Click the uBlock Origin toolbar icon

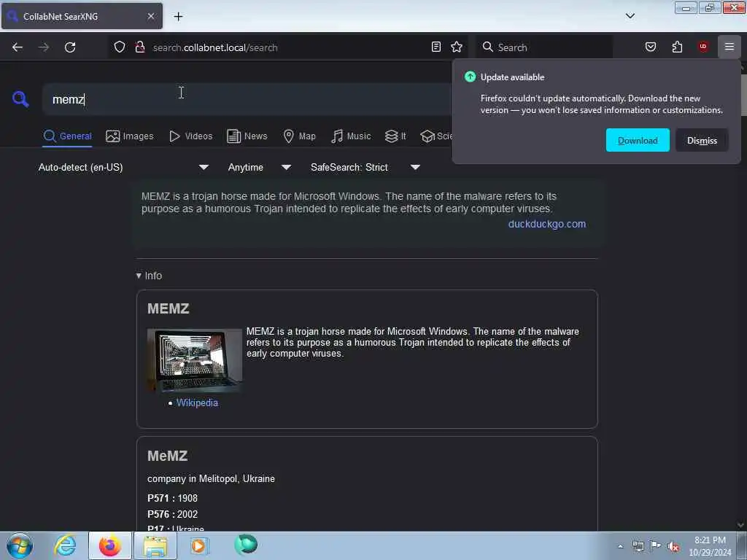pos(703,47)
